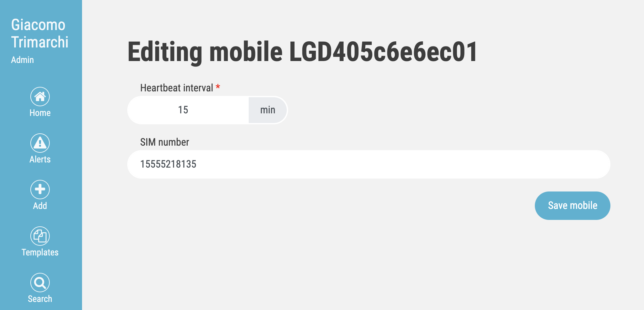Click the Giacomo Trimarchi user name
644x310 pixels.
(x=40, y=34)
